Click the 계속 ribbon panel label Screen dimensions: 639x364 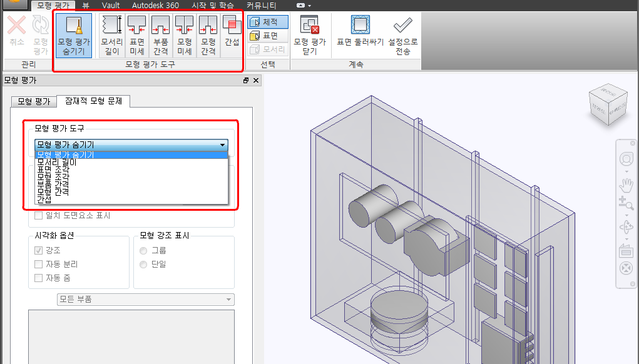point(355,64)
